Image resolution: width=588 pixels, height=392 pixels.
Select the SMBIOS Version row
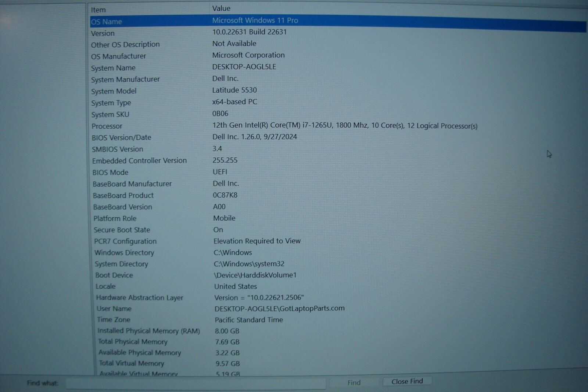(338, 149)
